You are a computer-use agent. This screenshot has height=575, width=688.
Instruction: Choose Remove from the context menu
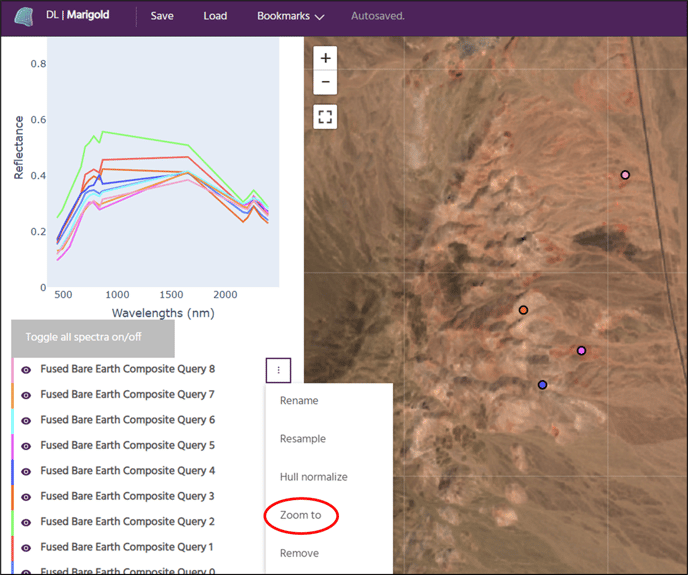pyautogui.click(x=299, y=553)
